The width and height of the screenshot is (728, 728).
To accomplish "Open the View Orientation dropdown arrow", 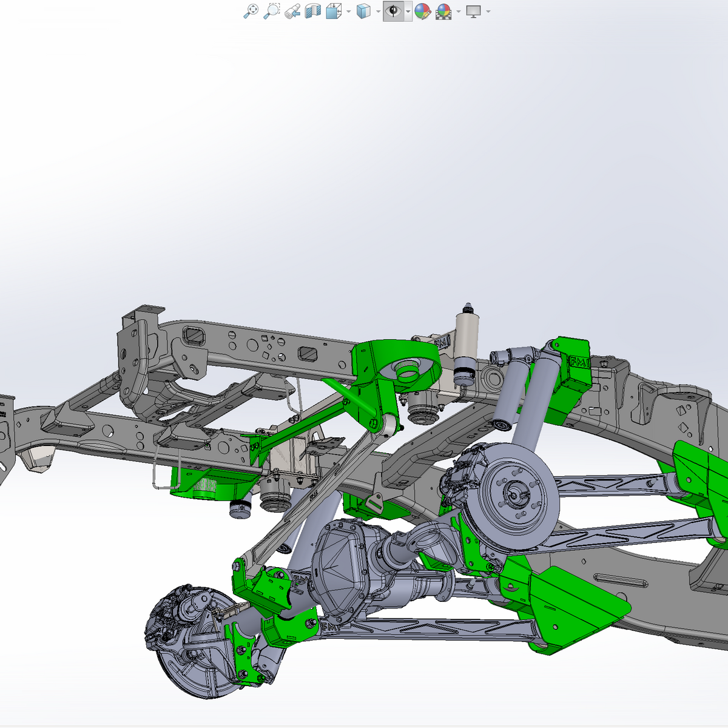I will [x=348, y=12].
